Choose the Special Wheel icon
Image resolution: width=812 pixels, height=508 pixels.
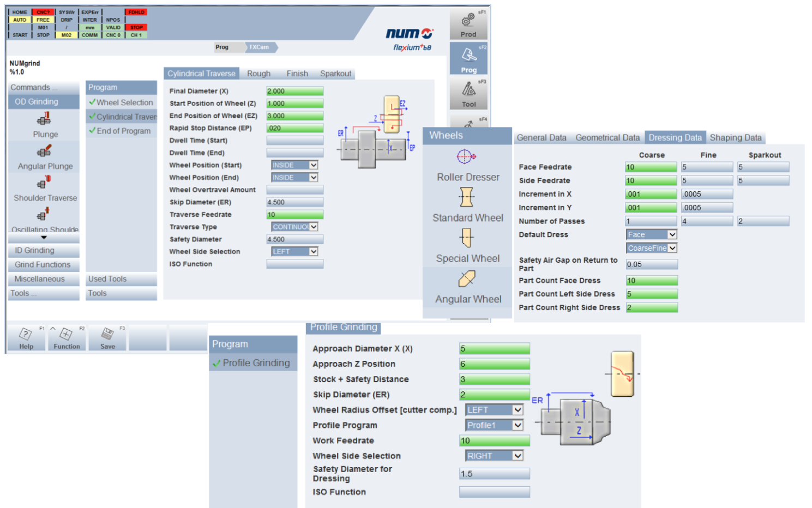(x=466, y=238)
